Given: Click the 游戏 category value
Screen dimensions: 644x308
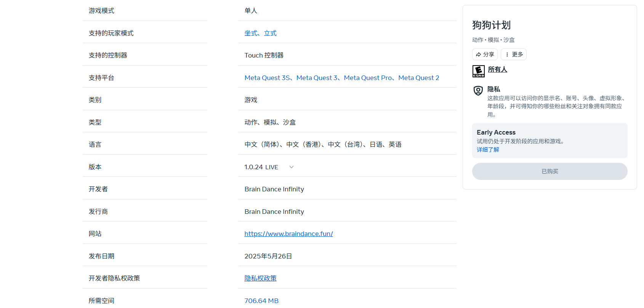Looking at the screenshot, I should coord(251,100).
